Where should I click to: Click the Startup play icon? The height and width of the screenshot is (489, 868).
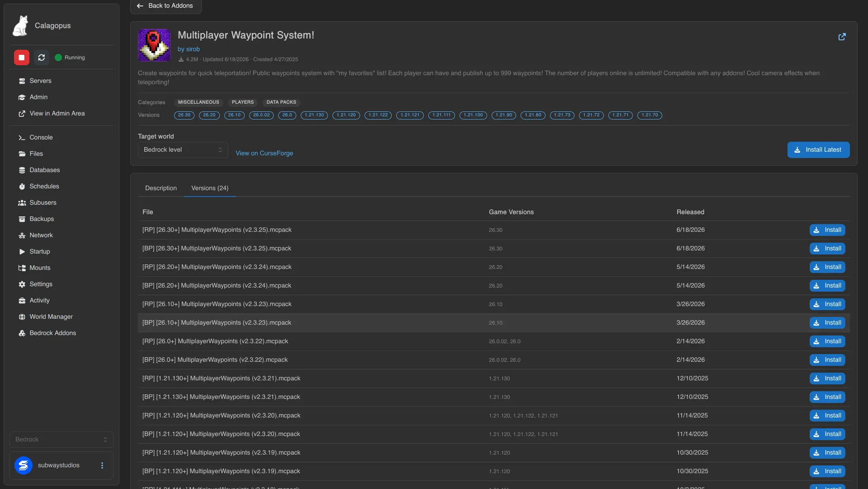pyautogui.click(x=22, y=252)
